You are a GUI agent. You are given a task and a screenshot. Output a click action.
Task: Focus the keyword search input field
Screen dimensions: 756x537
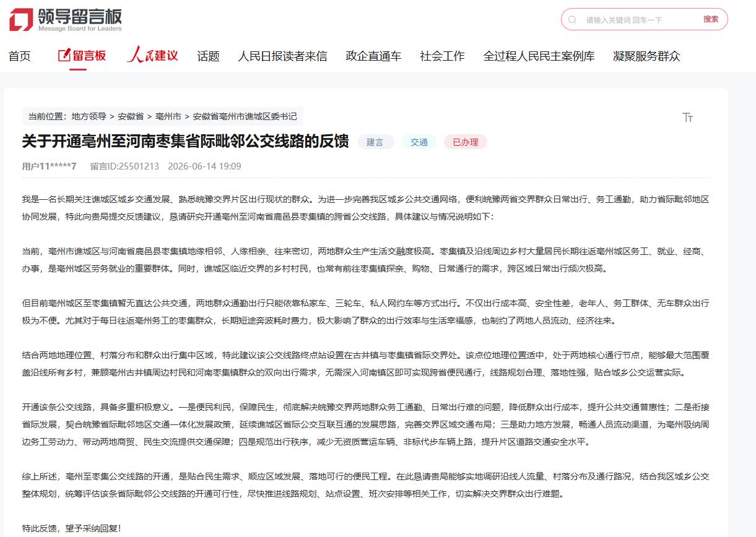638,20
